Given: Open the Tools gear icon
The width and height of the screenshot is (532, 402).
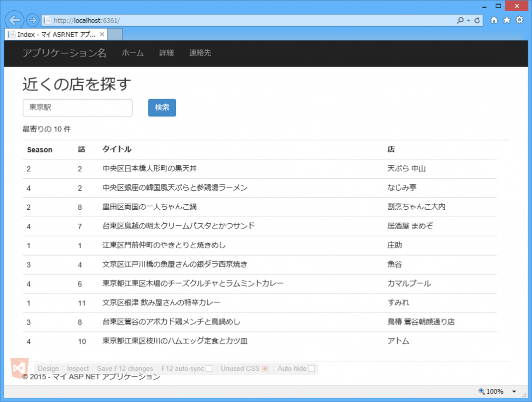Looking at the screenshot, I should click(x=519, y=20).
